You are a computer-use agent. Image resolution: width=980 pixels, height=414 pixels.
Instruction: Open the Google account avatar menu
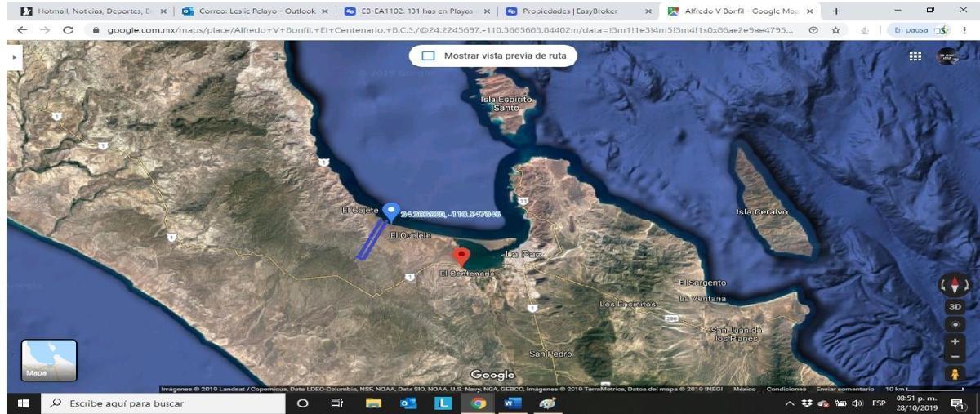[947, 57]
